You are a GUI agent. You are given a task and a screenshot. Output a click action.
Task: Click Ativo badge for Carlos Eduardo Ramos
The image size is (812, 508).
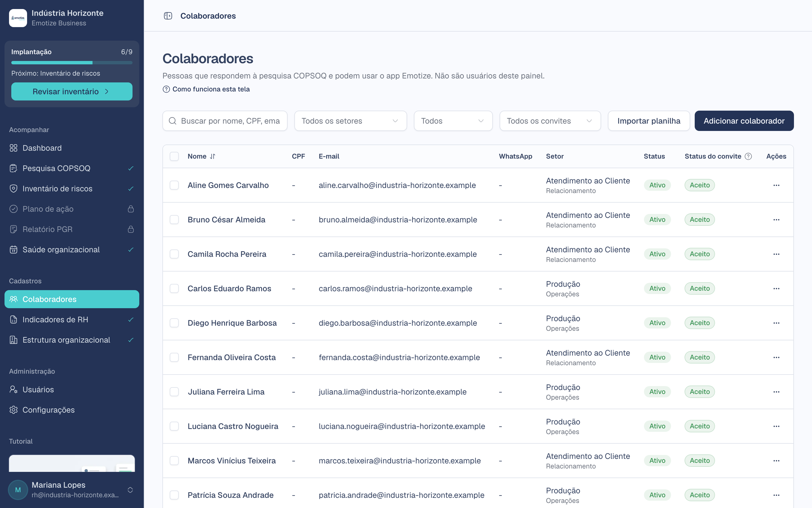(657, 289)
